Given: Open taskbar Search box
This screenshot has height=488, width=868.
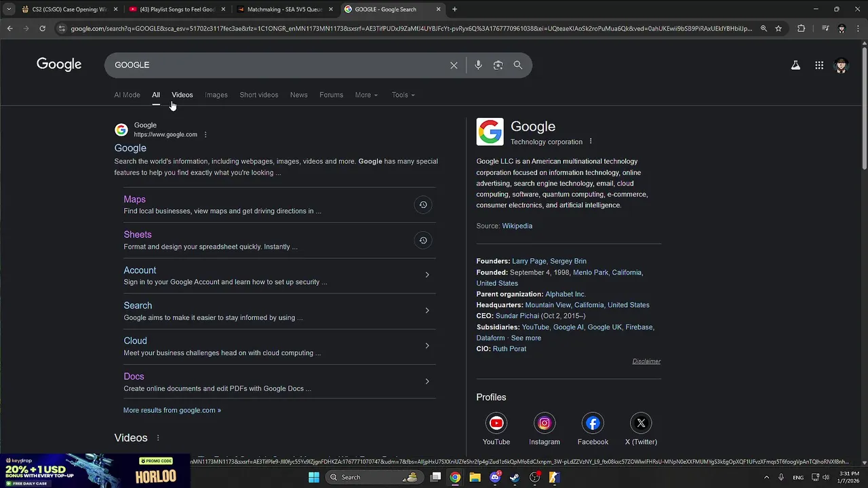Looking at the screenshot, I should point(373,477).
